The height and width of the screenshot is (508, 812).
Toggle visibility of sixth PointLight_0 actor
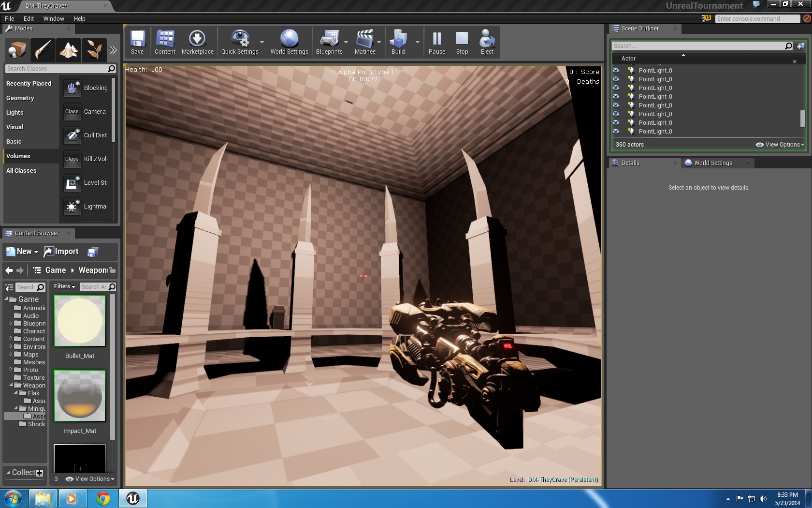(616, 114)
